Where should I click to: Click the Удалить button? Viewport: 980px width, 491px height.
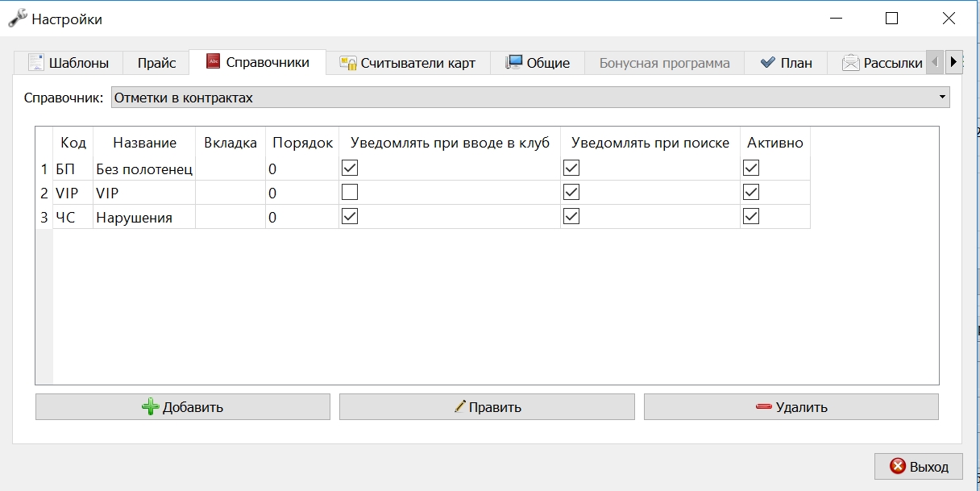(791, 407)
